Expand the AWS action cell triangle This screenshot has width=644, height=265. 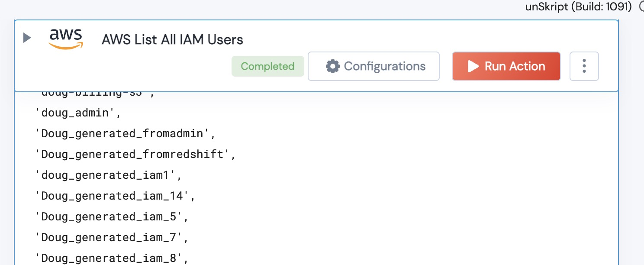pos(27,38)
